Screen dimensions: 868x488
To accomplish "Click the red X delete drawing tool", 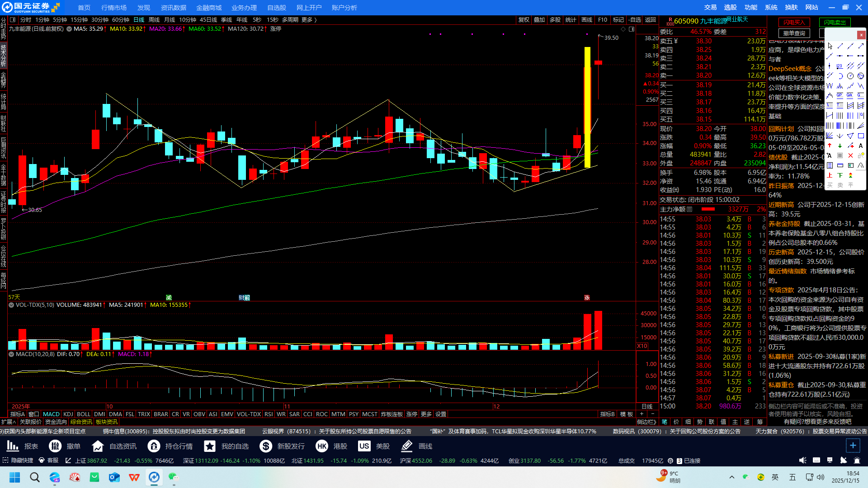I will pyautogui.click(x=850, y=155).
